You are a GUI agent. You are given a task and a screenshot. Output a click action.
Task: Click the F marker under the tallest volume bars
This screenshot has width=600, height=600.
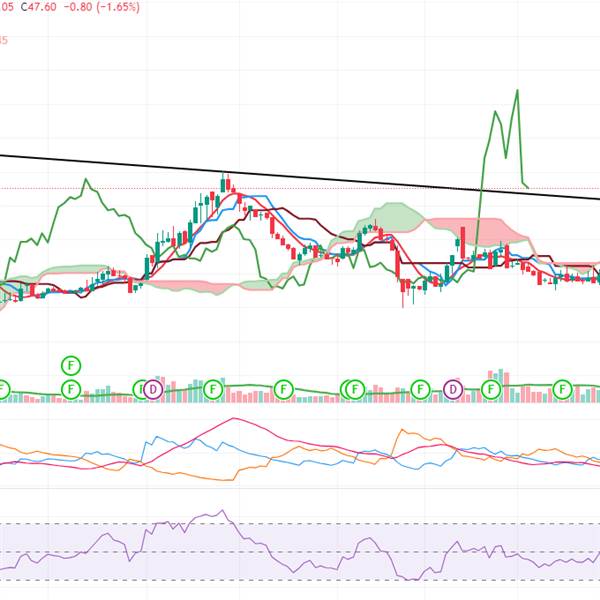coord(491,390)
